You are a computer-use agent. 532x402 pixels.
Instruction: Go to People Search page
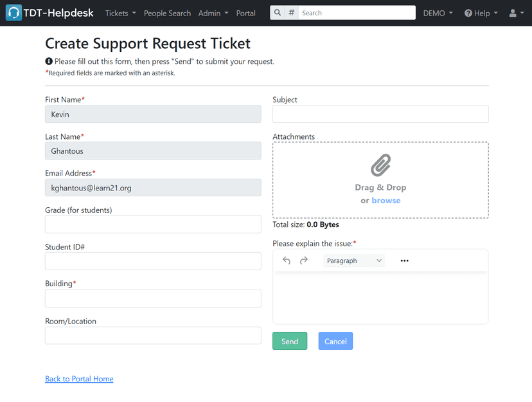pos(167,13)
